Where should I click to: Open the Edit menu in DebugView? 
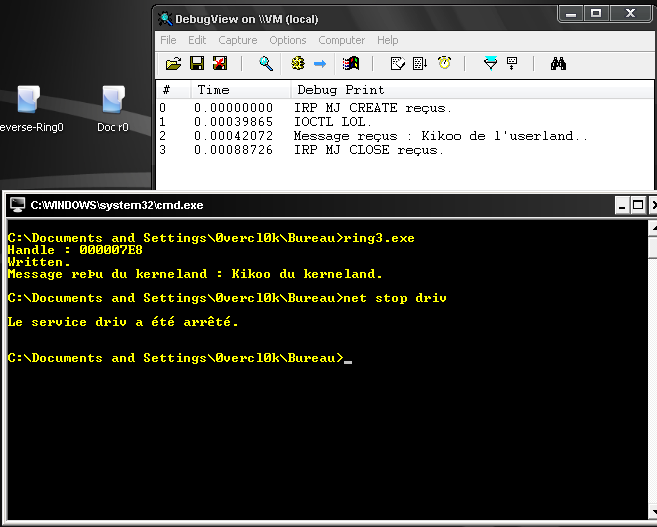(x=197, y=40)
